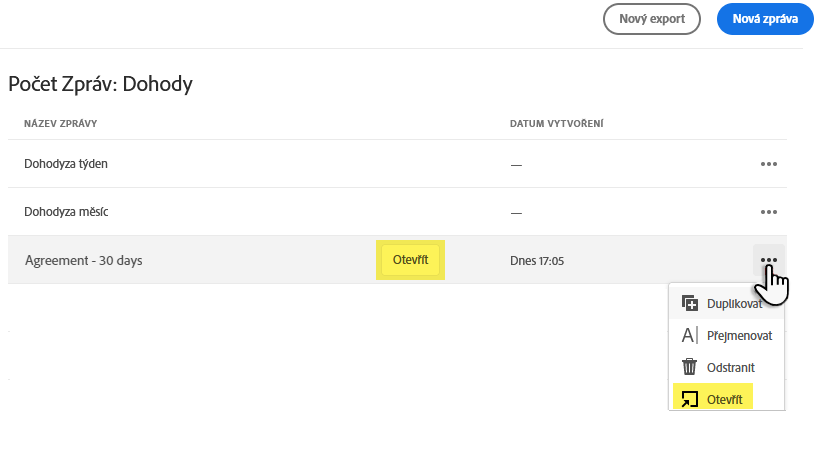This screenshot has width=830, height=455.
Task: Select the Dohodyza týden report name
Action: [x=66, y=164]
